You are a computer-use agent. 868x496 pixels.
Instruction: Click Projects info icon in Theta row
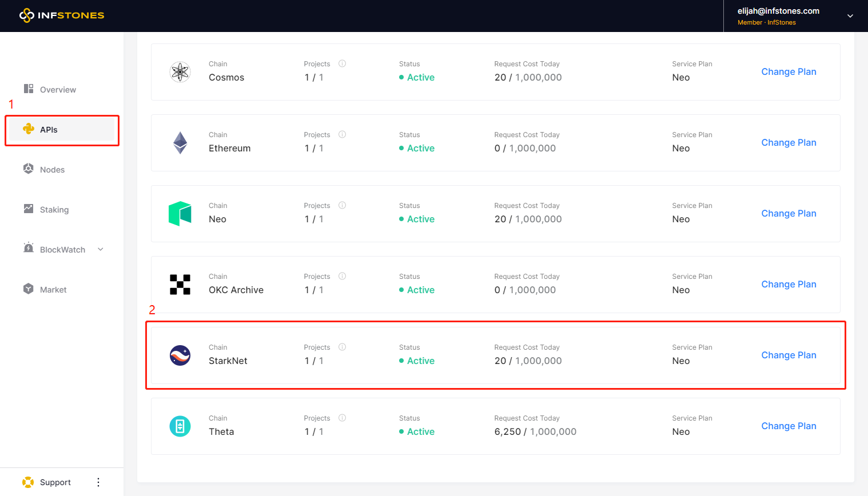[x=343, y=418]
